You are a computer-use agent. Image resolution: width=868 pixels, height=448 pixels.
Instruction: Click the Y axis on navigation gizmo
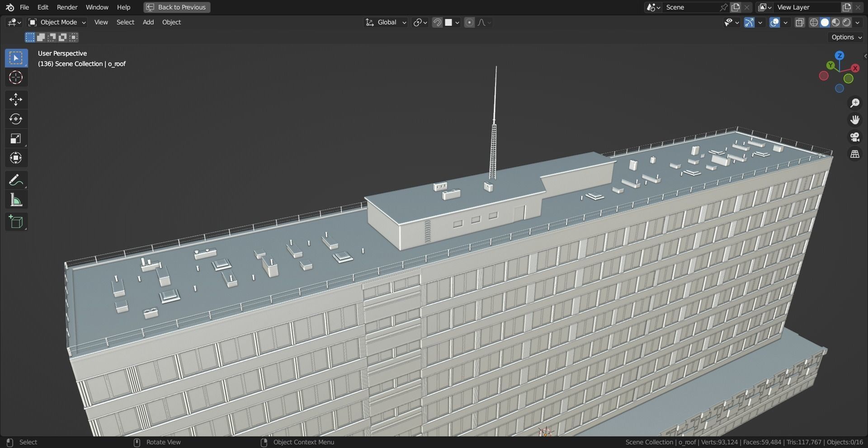point(830,66)
